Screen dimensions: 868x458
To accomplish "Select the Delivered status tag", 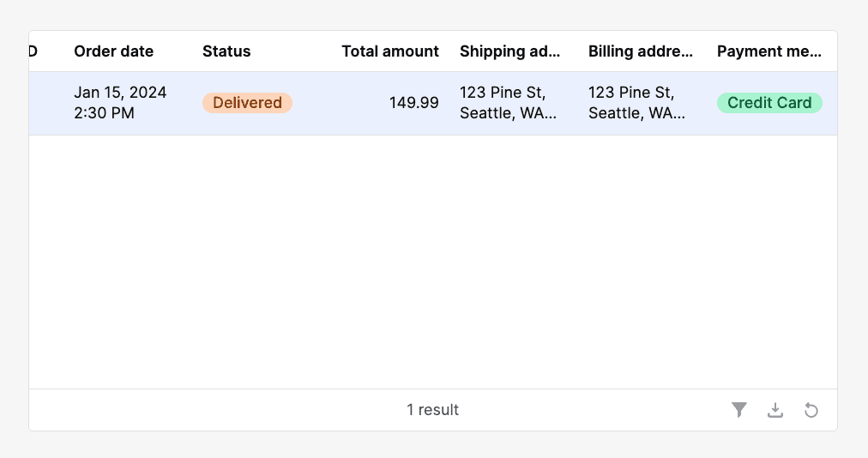I will (x=247, y=103).
